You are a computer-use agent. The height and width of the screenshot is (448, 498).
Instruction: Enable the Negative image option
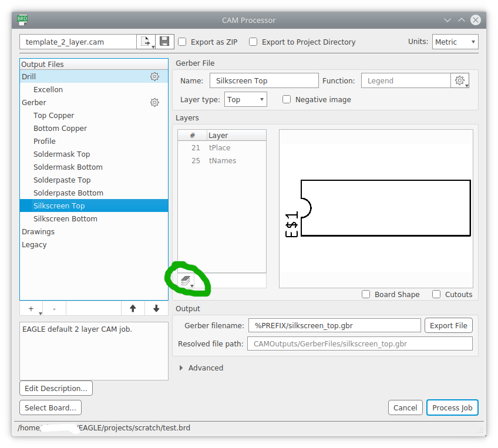287,99
